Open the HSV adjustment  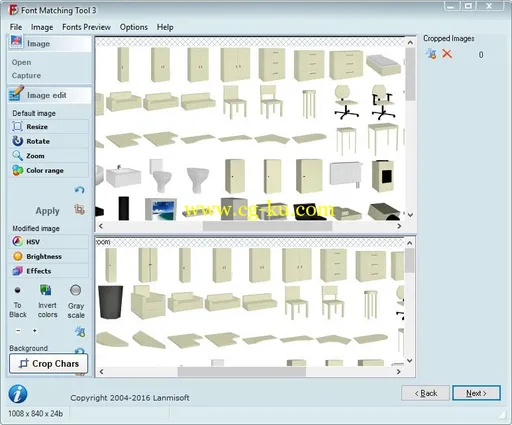[49, 242]
